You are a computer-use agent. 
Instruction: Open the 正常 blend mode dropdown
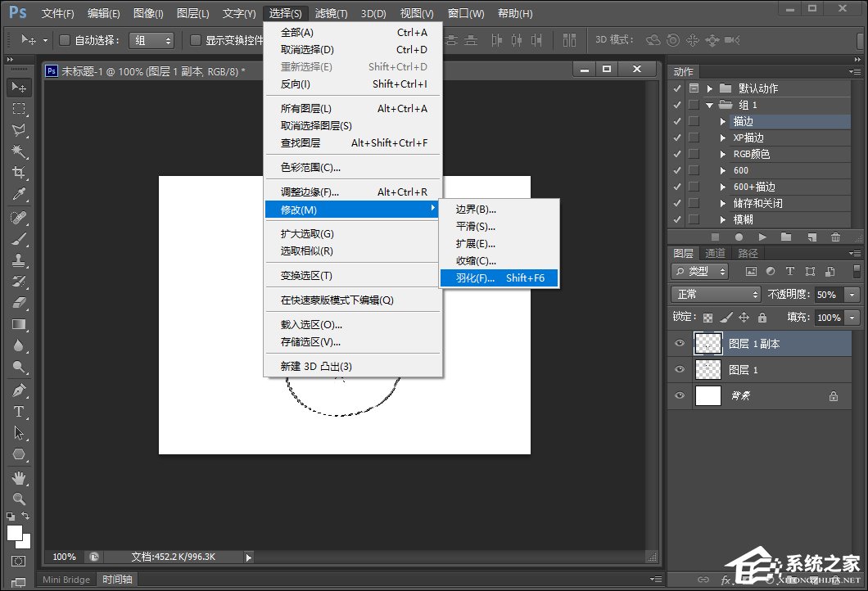pos(717,294)
